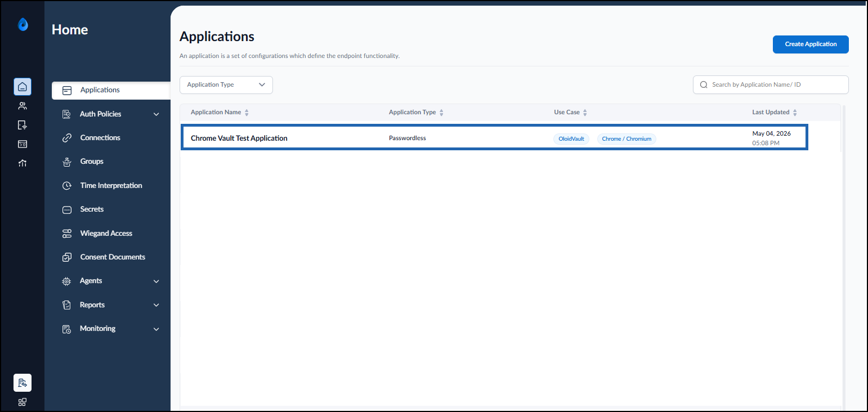Screen dimensions: 868x412
Task: Click the Secrets icon in sidebar
Action: coord(67,209)
